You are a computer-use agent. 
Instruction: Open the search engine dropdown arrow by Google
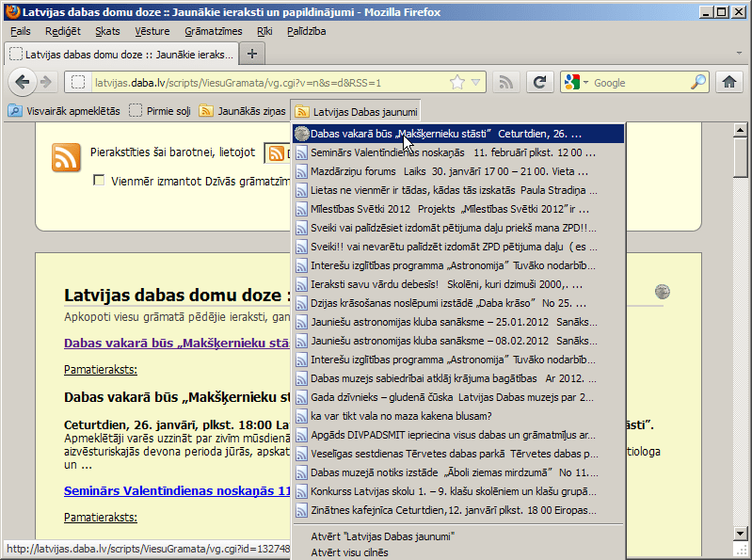585,83
